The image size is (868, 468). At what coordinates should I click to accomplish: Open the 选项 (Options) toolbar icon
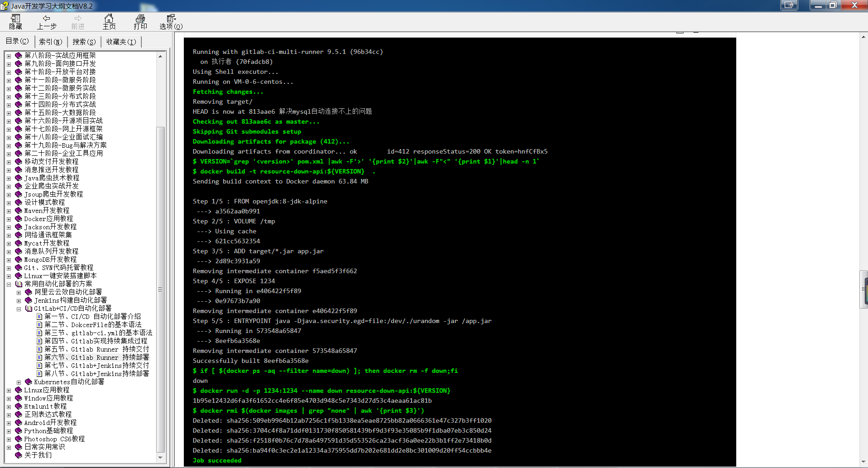tap(171, 22)
